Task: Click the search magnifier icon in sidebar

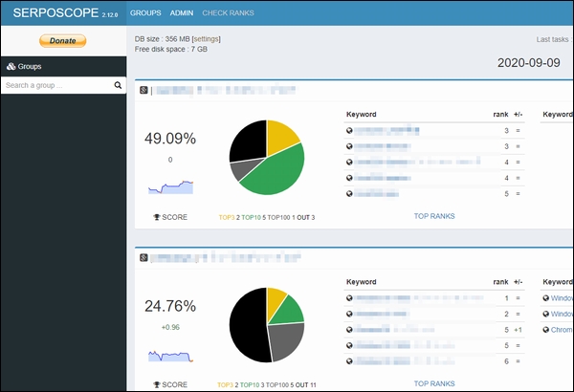Action: [118, 85]
